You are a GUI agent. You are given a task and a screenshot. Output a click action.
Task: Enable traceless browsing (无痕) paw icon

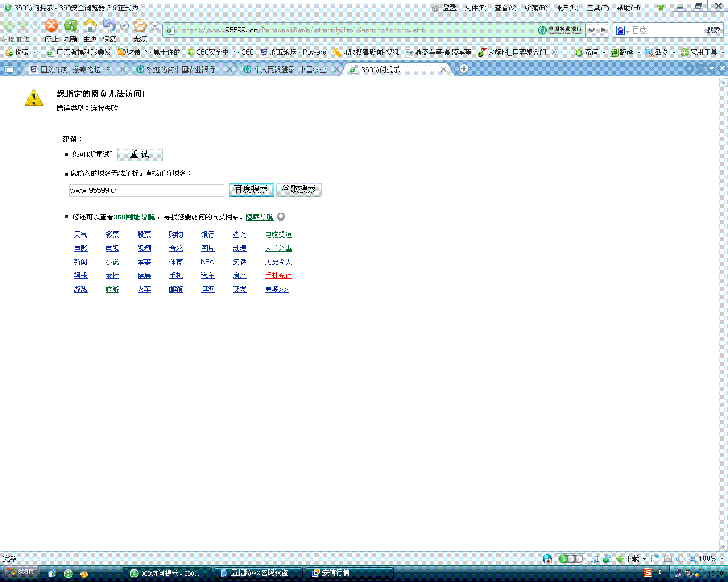point(140,26)
